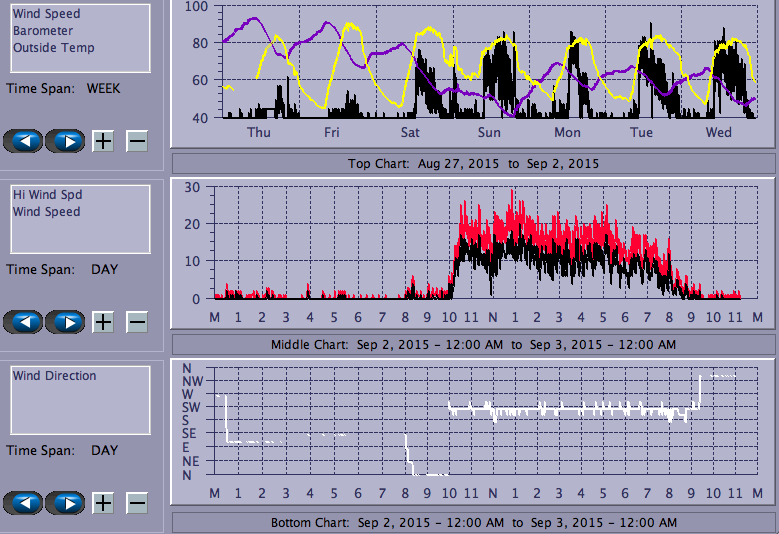Hit the minus button for the bottom chart
Screen dimensions: 779x534
pyautogui.click(x=137, y=502)
